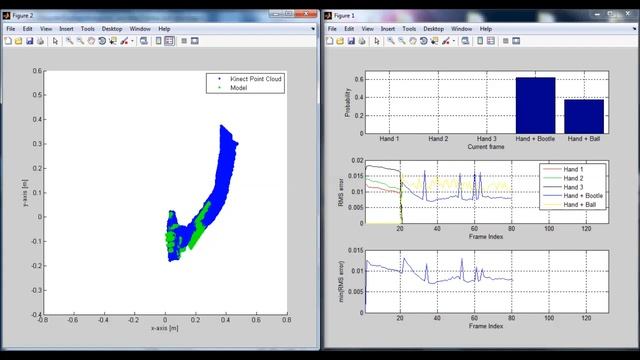
Task: Toggle Insert Colorbar in Figure 2 toolbar
Action: [158, 41]
